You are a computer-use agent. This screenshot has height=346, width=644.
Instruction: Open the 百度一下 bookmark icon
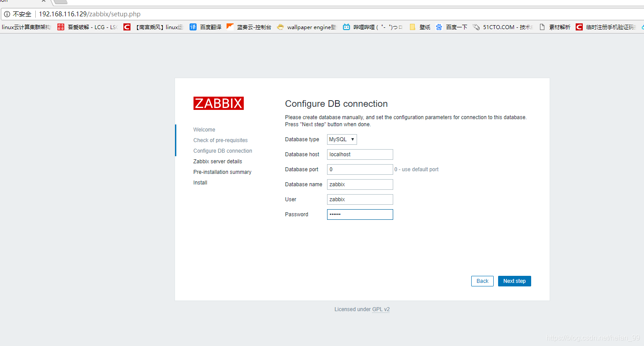(x=439, y=27)
